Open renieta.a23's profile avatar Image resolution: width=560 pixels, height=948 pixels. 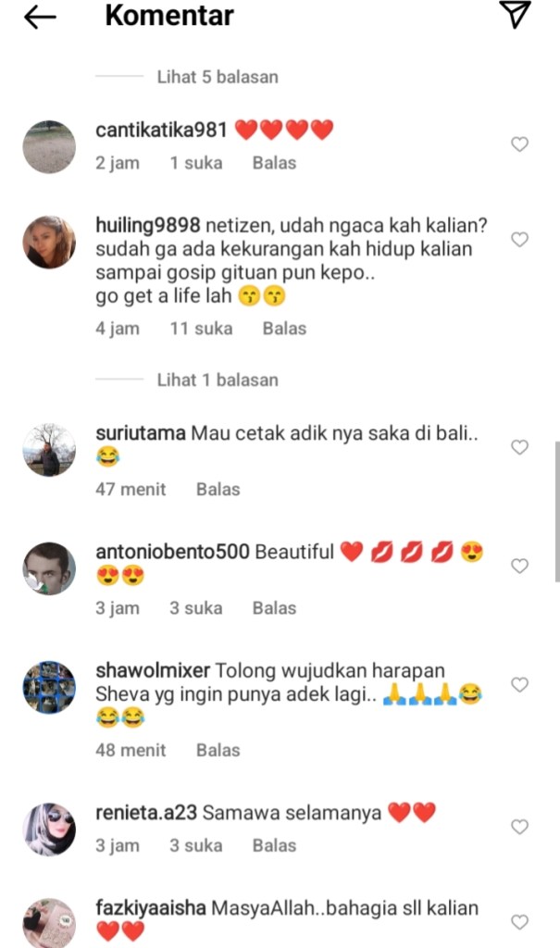(49, 829)
